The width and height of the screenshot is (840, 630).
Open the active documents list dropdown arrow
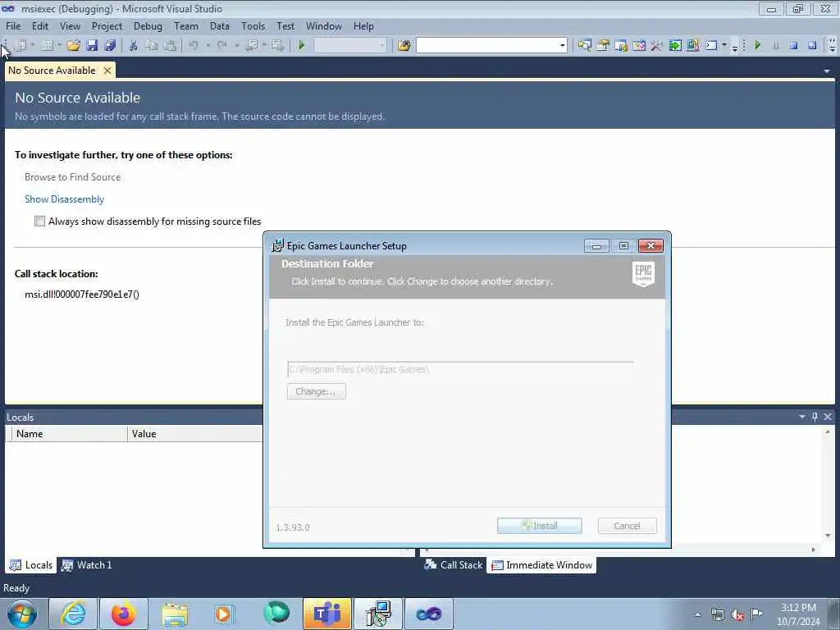(x=827, y=71)
